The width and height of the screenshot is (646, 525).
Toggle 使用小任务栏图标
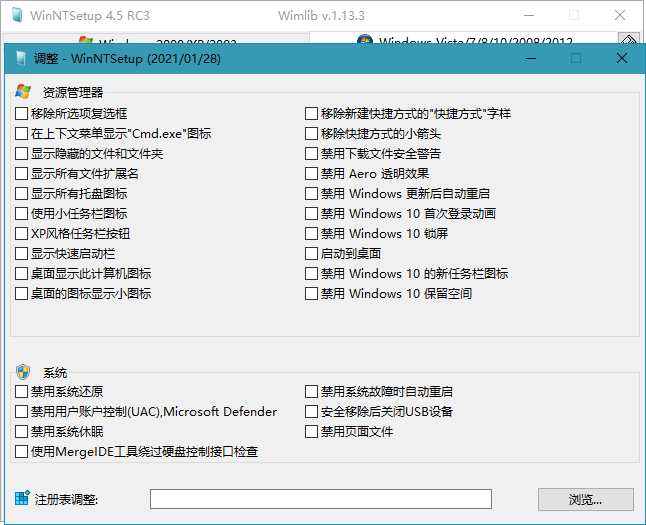[21, 213]
